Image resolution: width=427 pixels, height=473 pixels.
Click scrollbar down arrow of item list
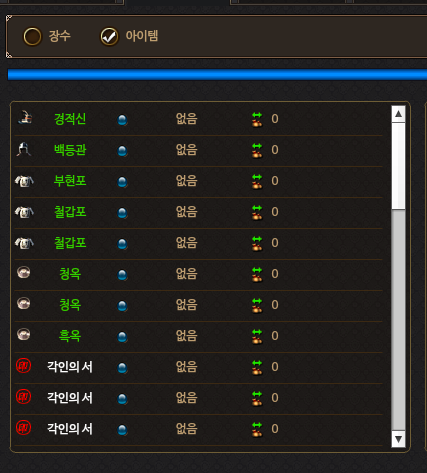tap(398, 439)
